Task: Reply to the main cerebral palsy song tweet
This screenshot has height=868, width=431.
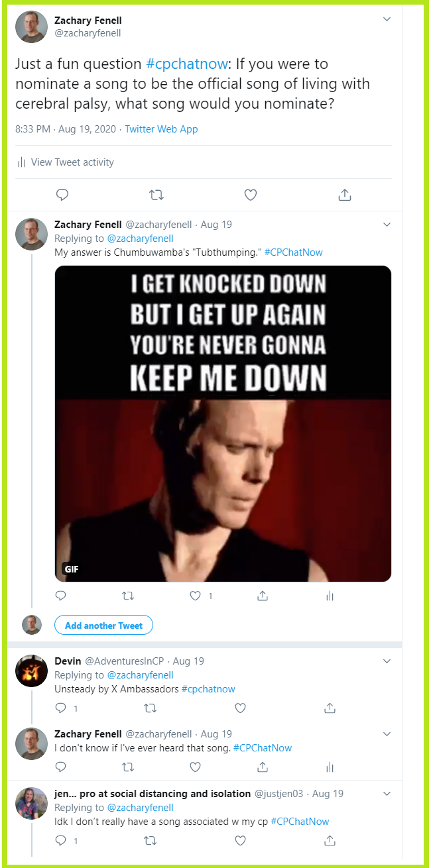Action: coord(62,195)
